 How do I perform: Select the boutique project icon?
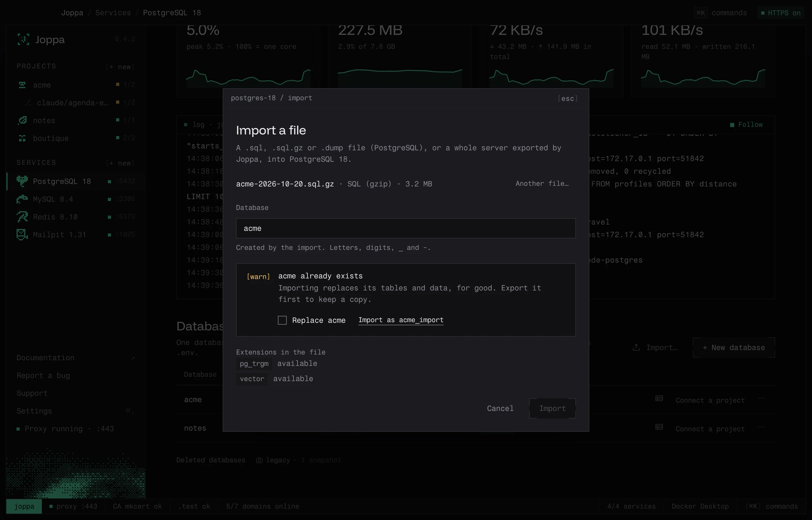22,138
